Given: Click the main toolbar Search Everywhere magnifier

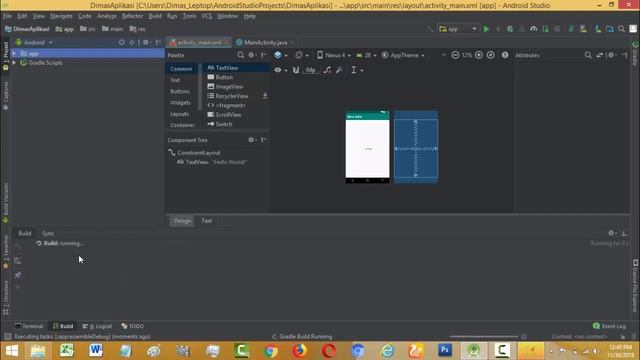Looking at the screenshot, I should tap(621, 29).
